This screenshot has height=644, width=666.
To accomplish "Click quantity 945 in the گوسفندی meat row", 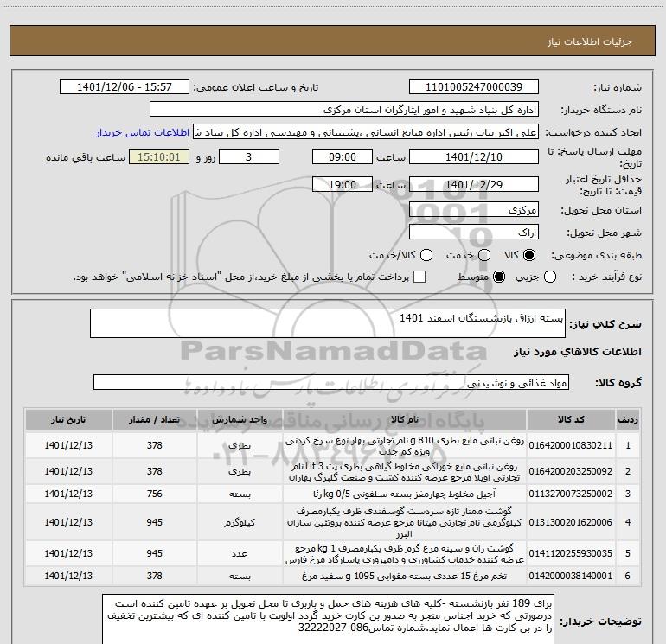I will pyautogui.click(x=155, y=522).
